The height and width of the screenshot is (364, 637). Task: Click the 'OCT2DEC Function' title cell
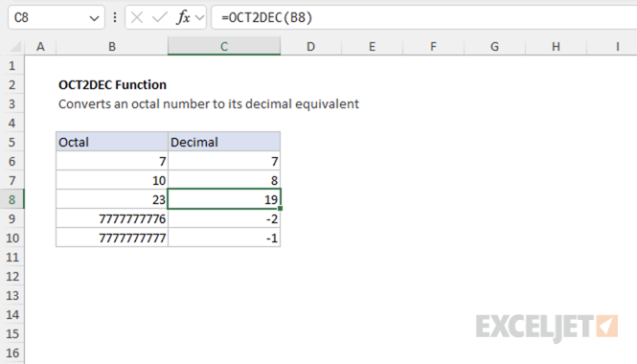tap(112, 84)
